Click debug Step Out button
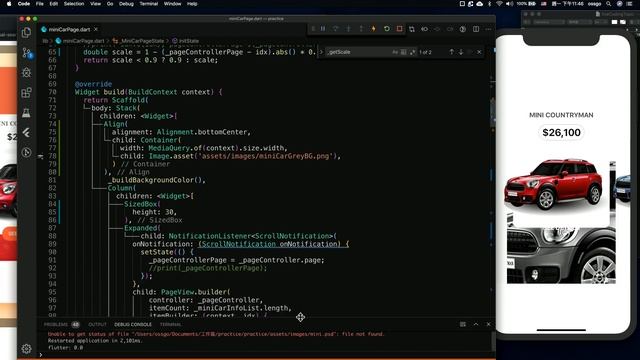This screenshot has width=640, height=360. point(361,29)
